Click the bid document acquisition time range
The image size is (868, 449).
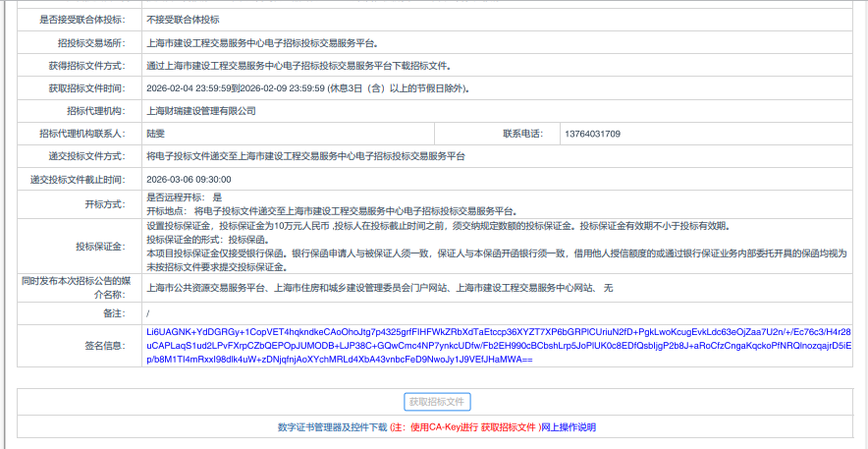pyautogui.click(x=307, y=88)
